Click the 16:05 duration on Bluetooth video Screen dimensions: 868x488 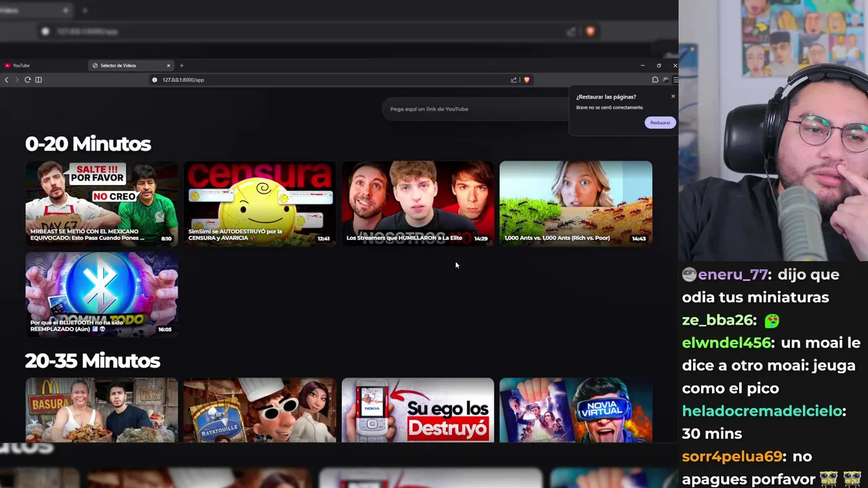click(165, 329)
